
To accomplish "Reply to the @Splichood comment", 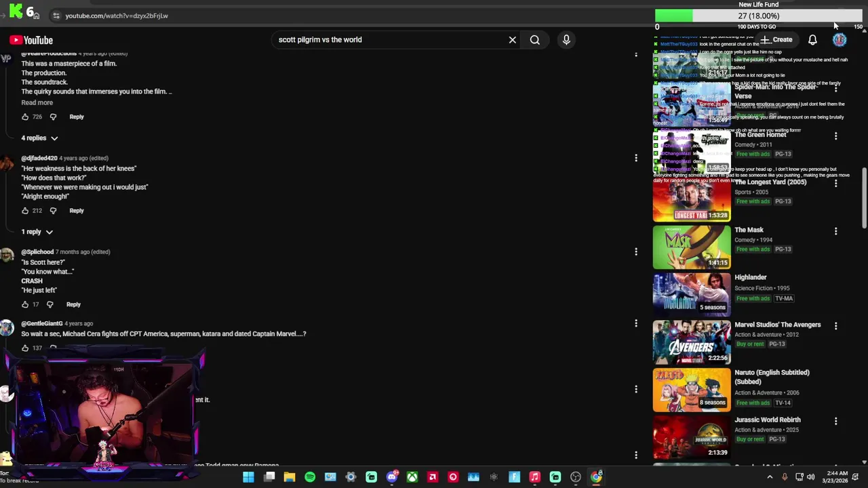I will pyautogui.click(x=73, y=304).
